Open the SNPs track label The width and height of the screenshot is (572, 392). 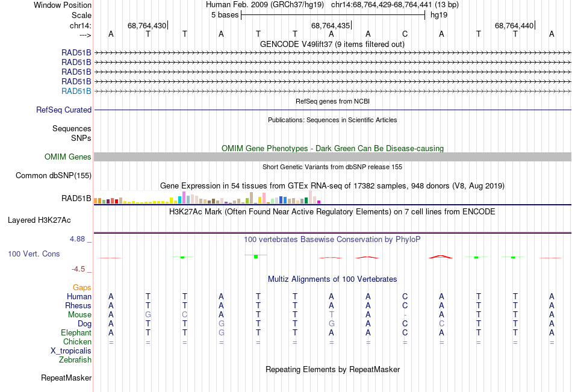coord(81,138)
